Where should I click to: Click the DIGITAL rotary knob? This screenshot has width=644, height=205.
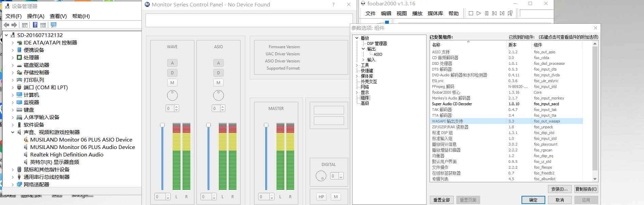[321, 176]
